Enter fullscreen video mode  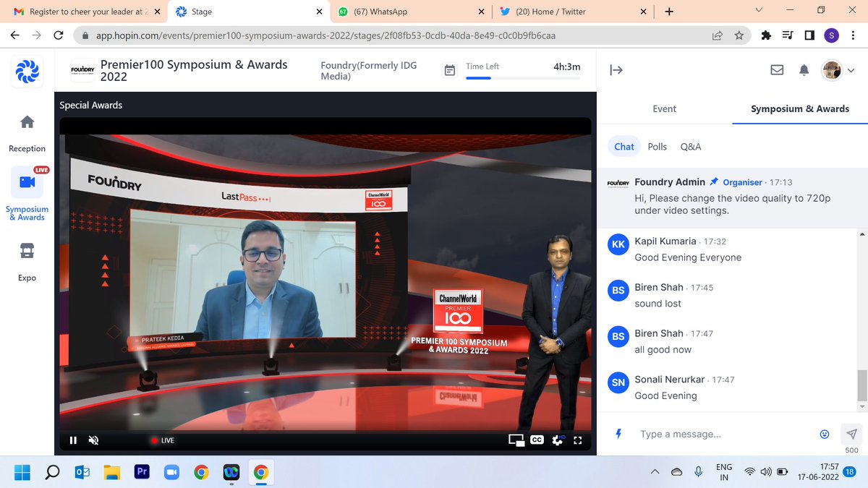pyautogui.click(x=577, y=440)
